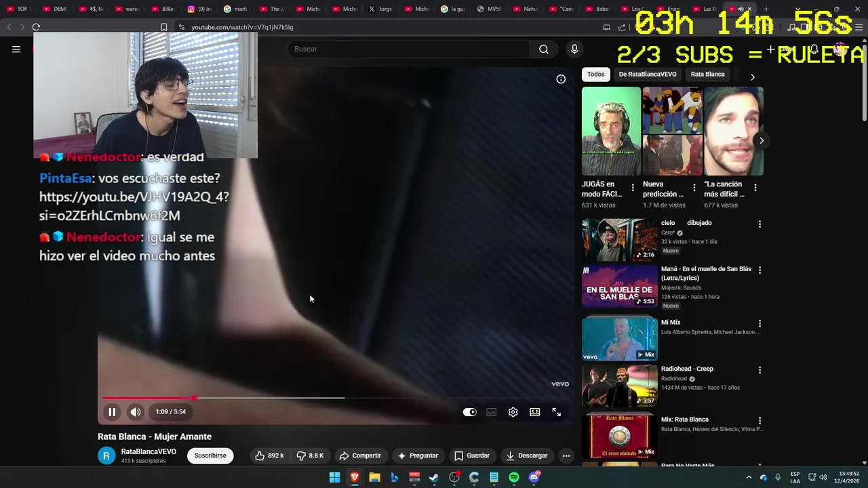This screenshot has width=868, height=488.
Task: Open File Explorer from the taskbar
Action: tap(374, 477)
